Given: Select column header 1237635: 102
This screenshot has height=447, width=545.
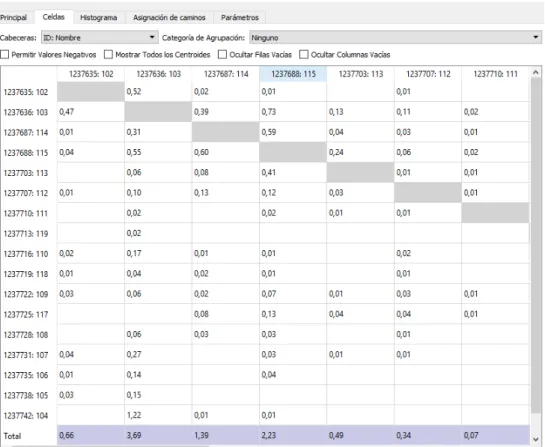Looking at the screenshot, I should pyautogui.click(x=91, y=74).
